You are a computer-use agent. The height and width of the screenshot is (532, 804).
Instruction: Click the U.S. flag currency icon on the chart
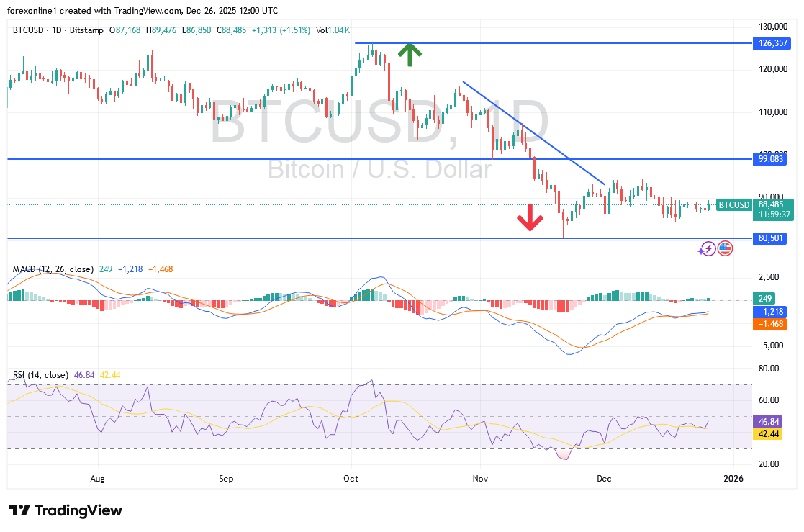pos(725,248)
